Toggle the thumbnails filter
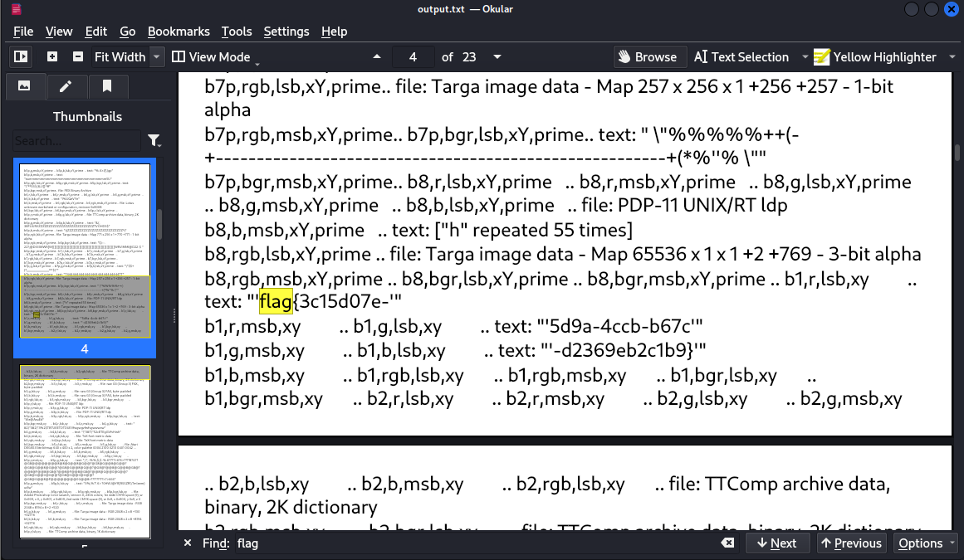This screenshot has width=964, height=560. pyautogui.click(x=154, y=140)
